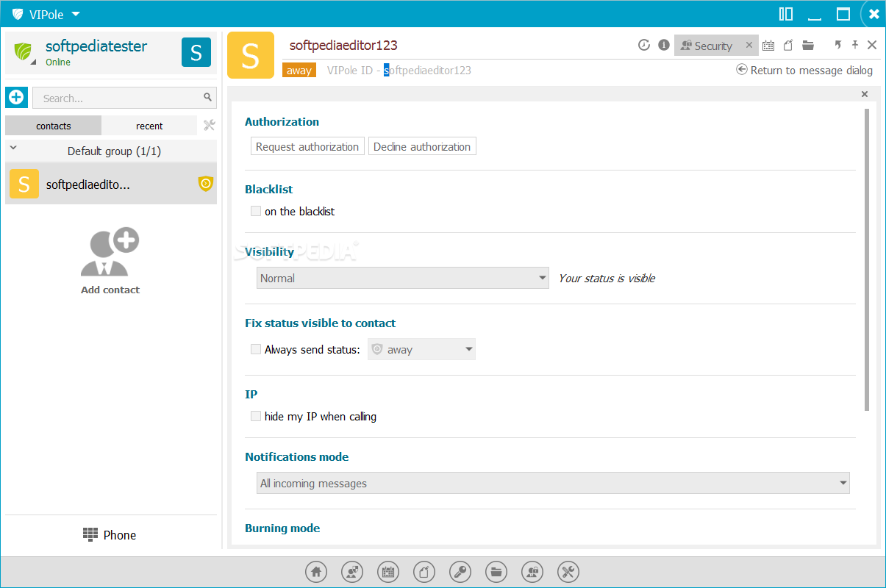Close the security settings panel with small X
Image resolution: width=886 pixels, height=588 pixels.
click(x=865, y=94)
